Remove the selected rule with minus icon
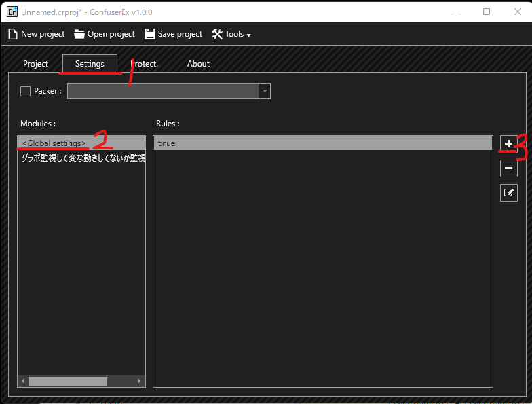The width and height of the screenshot is (532, 404). [x=509, y=168]
